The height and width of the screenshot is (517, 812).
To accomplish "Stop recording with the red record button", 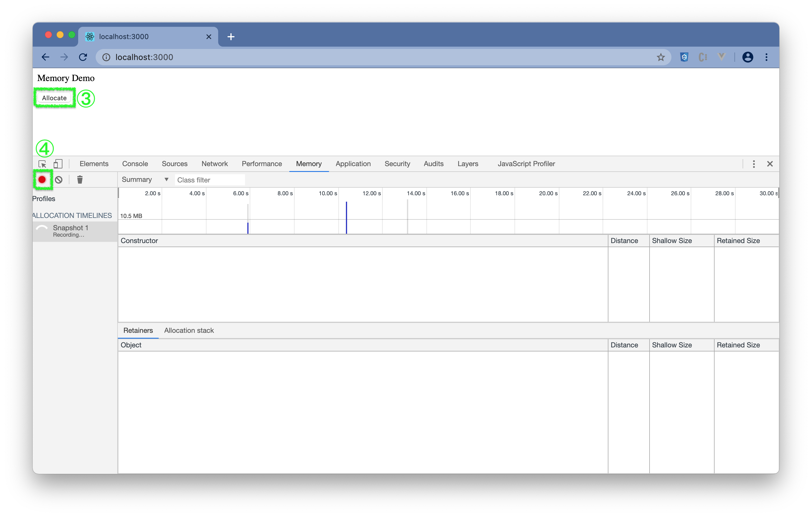I will point(42,180).
